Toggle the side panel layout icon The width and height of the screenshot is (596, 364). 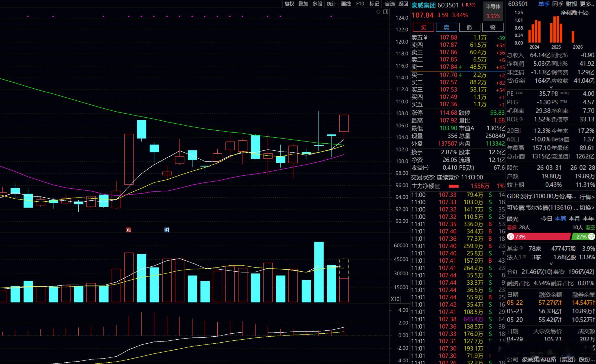pyautogui.click(x=386, y=12)
